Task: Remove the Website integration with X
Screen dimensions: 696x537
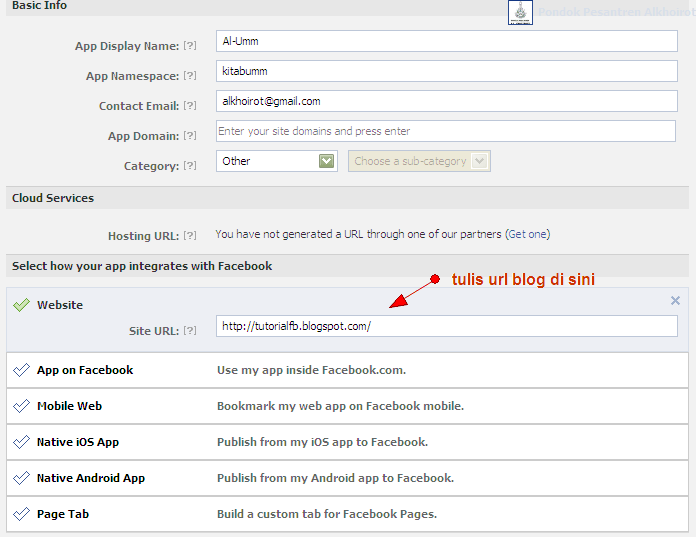Action: (675, 301)
